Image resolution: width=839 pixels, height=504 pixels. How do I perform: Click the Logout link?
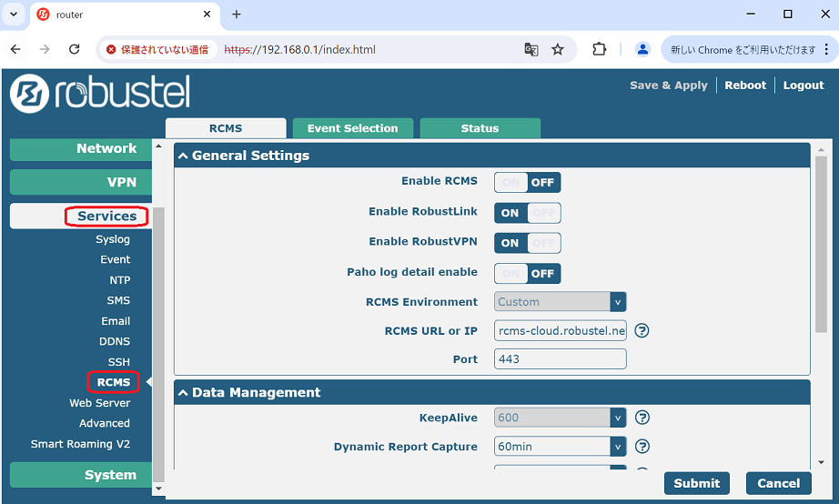tap(804, 86)
